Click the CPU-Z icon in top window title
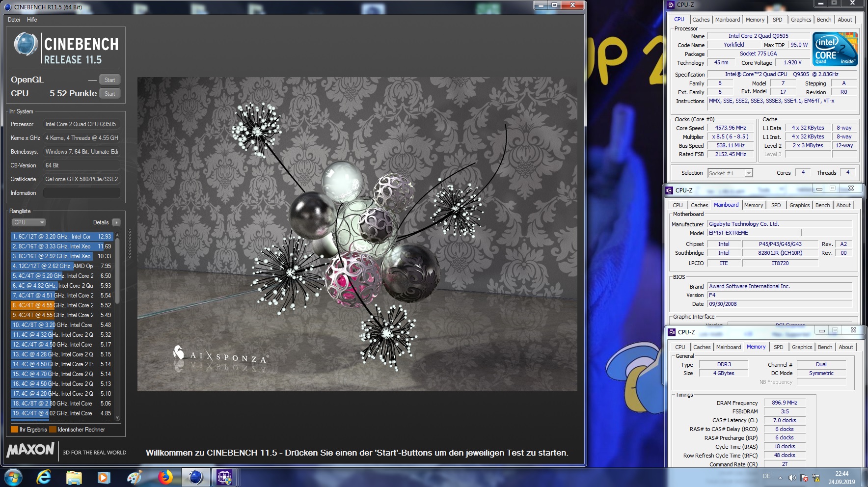The width and height of the screenshot is (868, 487). tap(671, 5)
